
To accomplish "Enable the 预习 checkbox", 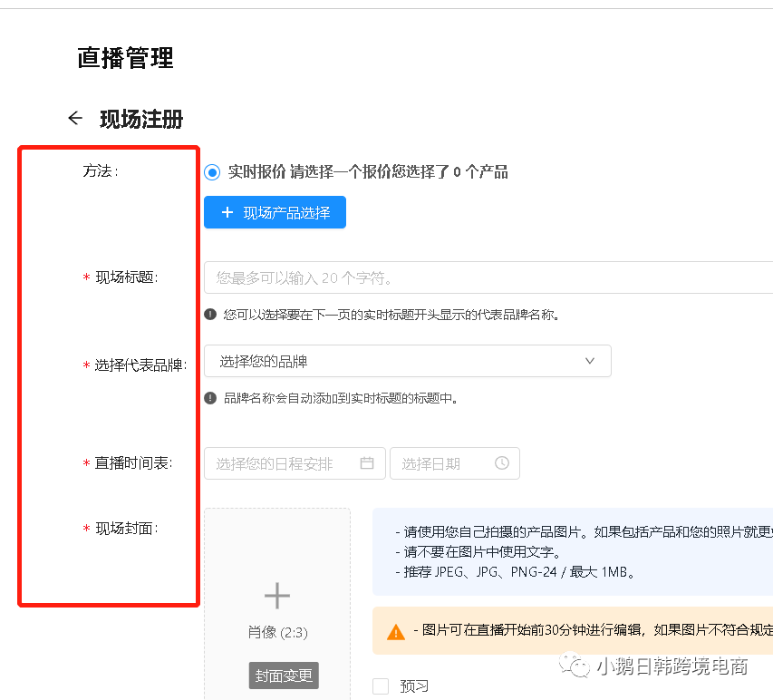I will (x=382, y=686).
